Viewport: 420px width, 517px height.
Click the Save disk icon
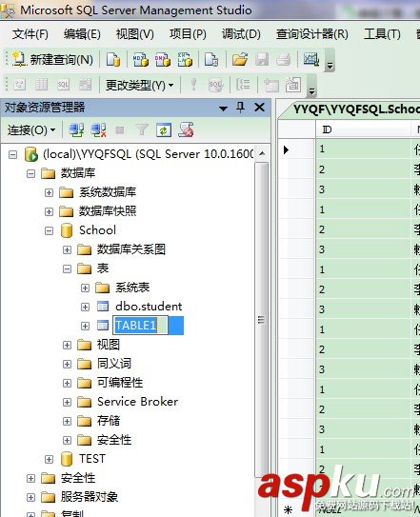click(262, 60)
